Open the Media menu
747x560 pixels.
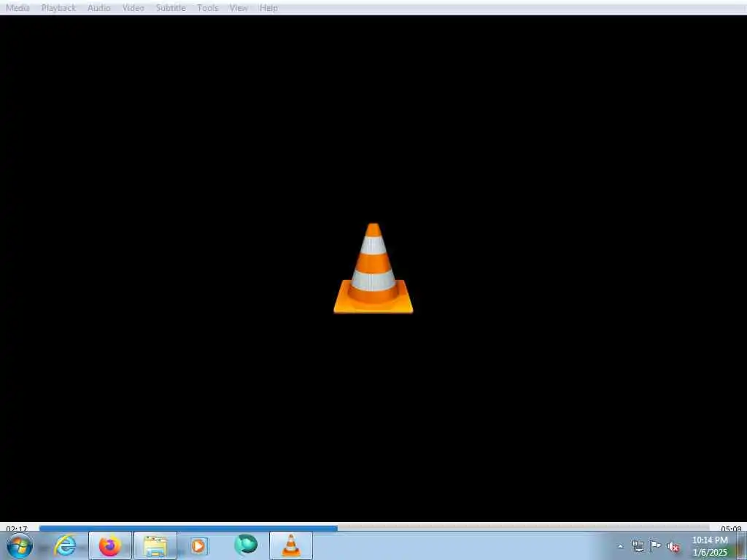(x=18, y=8)
